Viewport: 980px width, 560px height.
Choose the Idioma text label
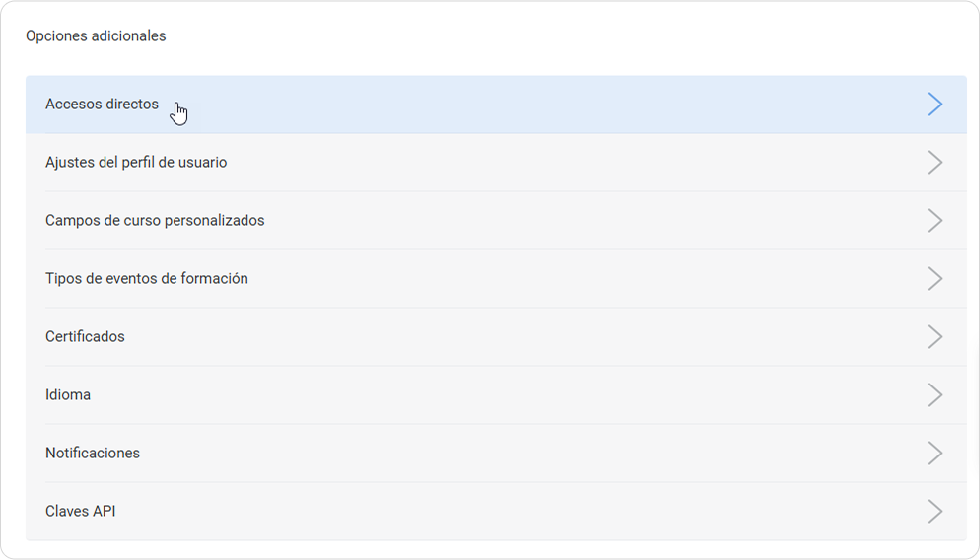click(x=68, y=395)
